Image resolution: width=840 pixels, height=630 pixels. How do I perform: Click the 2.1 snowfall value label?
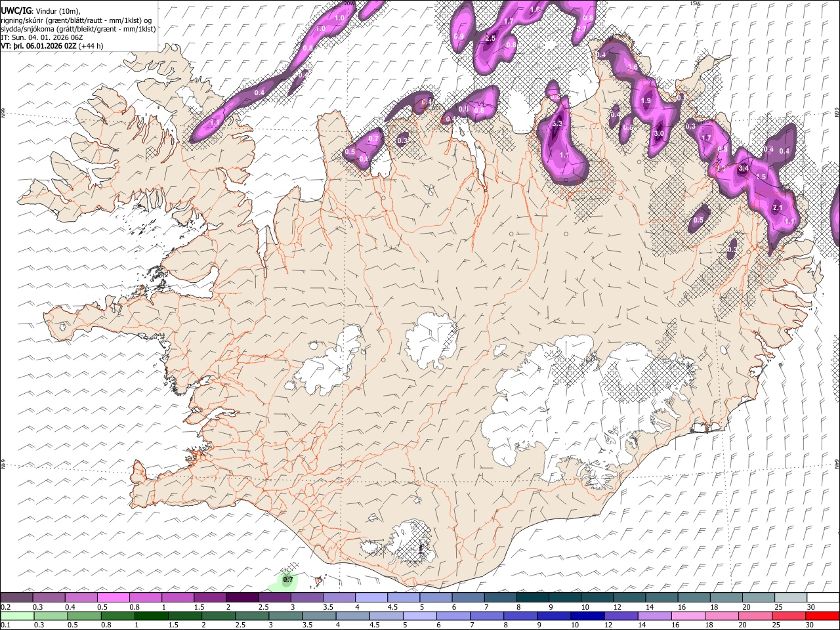coord(778,208)
